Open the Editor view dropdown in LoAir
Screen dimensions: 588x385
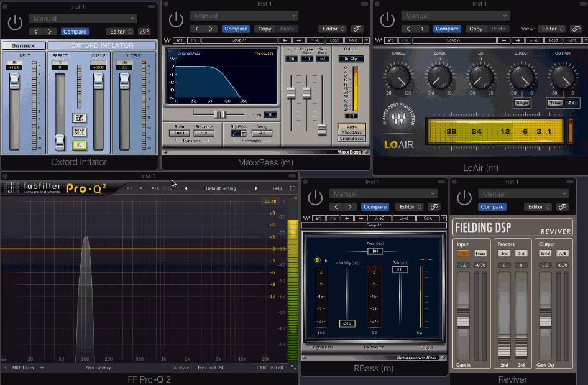551,29
